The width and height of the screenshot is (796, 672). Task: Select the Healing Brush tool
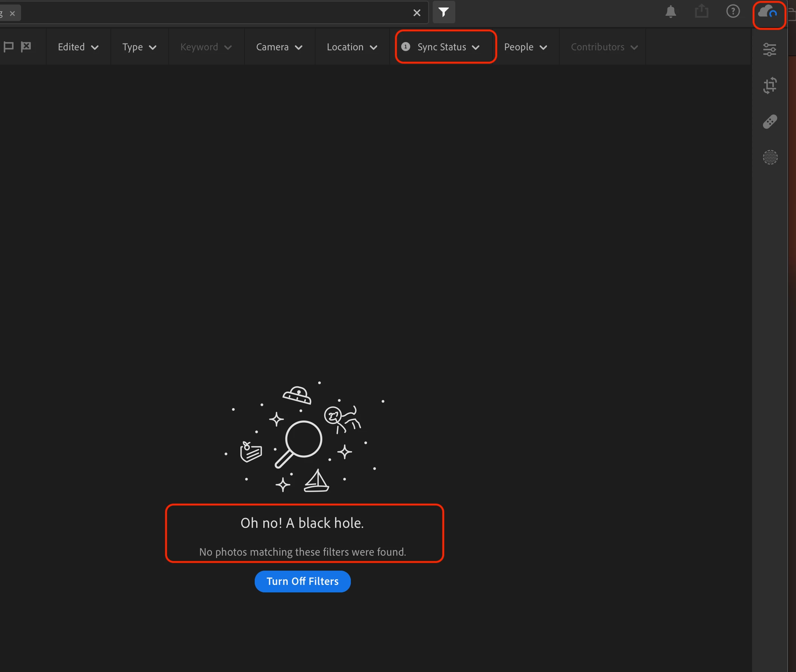click(770, 122)
